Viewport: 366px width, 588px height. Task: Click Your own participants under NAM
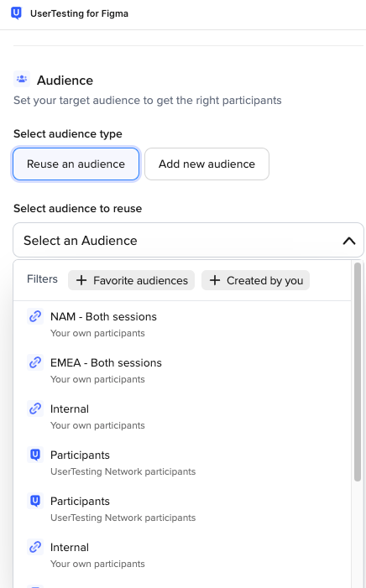point(97,333)
